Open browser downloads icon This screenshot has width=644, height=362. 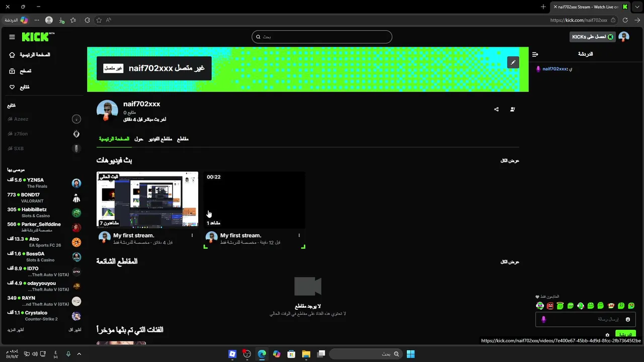click(x=61, y=20)
